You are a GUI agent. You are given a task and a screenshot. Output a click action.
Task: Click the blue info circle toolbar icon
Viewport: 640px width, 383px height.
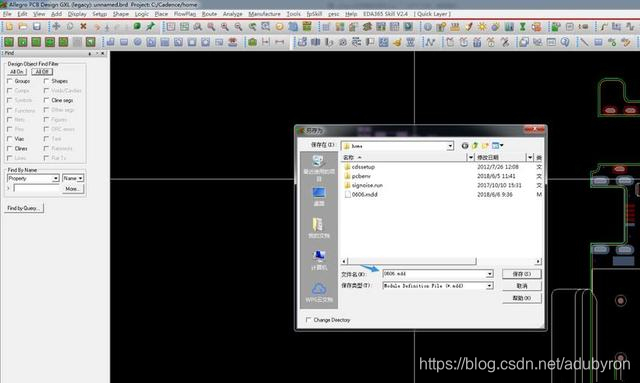(x=427, y=27)
